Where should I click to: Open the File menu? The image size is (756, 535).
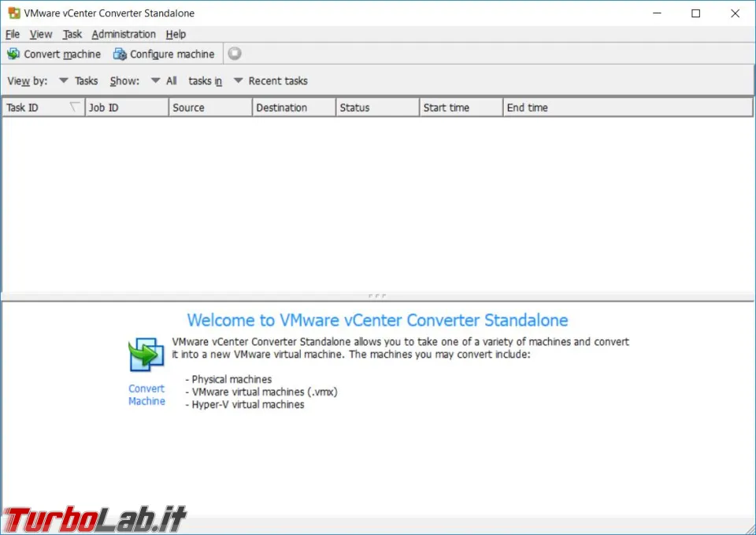[13, 34]
